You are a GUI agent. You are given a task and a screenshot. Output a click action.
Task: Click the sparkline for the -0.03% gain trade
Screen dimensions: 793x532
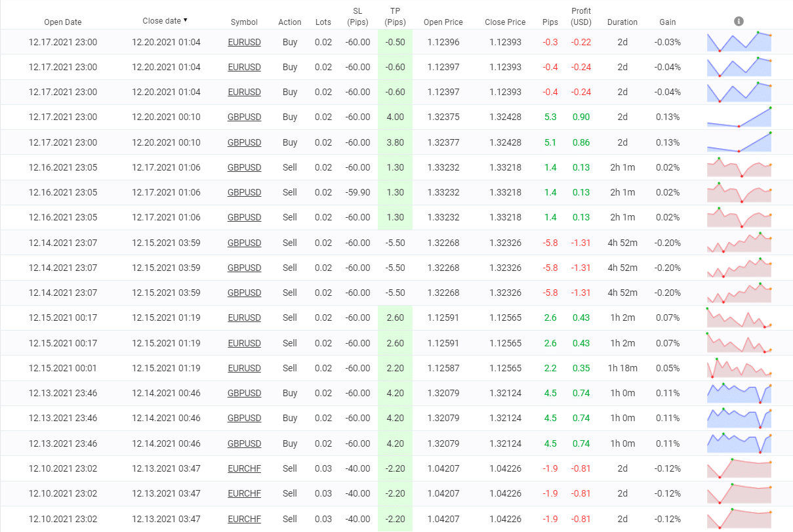[739, 42]
